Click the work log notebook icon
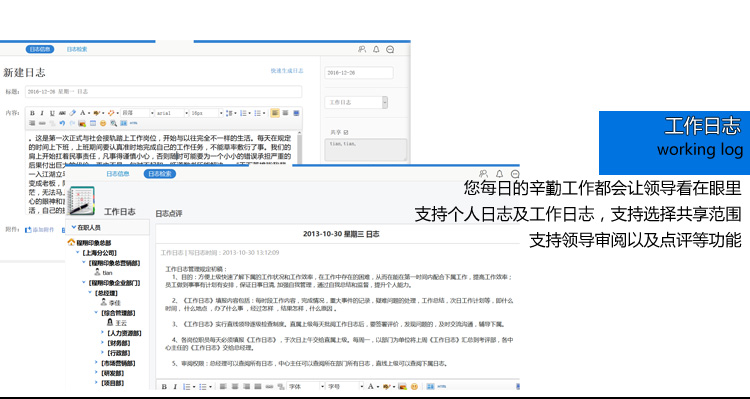This screenshot has width=750, height=399. coord(81,201)
